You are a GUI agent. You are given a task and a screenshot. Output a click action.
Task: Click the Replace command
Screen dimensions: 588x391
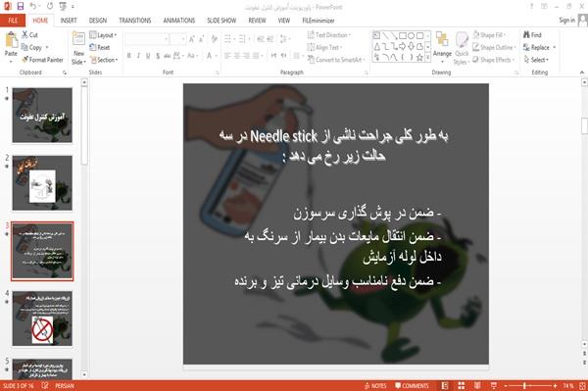click(x=537, y=47)
